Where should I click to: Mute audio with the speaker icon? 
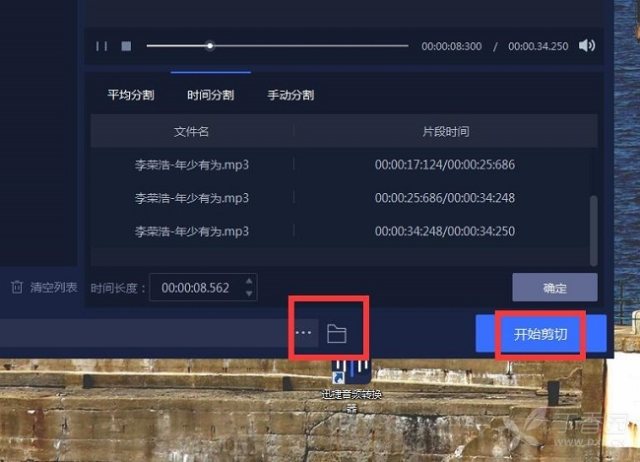pyautogui.click(x=587, y=45)
